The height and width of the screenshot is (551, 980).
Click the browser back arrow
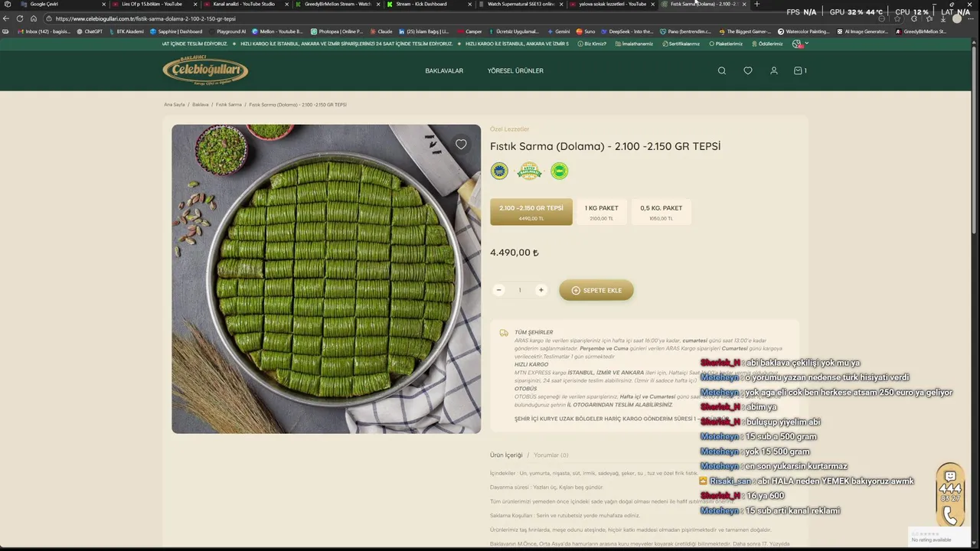(x=6, y=18)
